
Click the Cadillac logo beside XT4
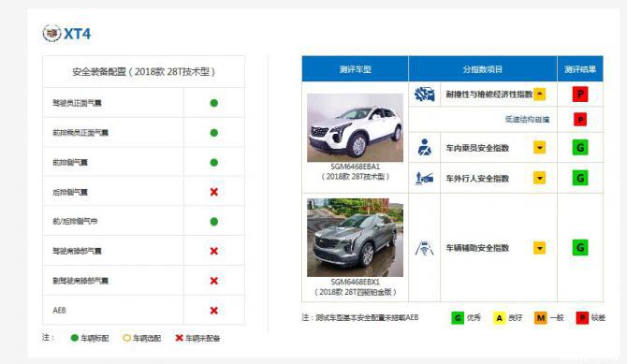52,33
